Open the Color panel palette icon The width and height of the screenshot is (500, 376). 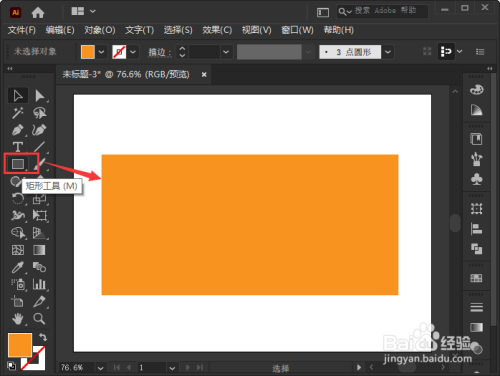(x=476, y=90)
